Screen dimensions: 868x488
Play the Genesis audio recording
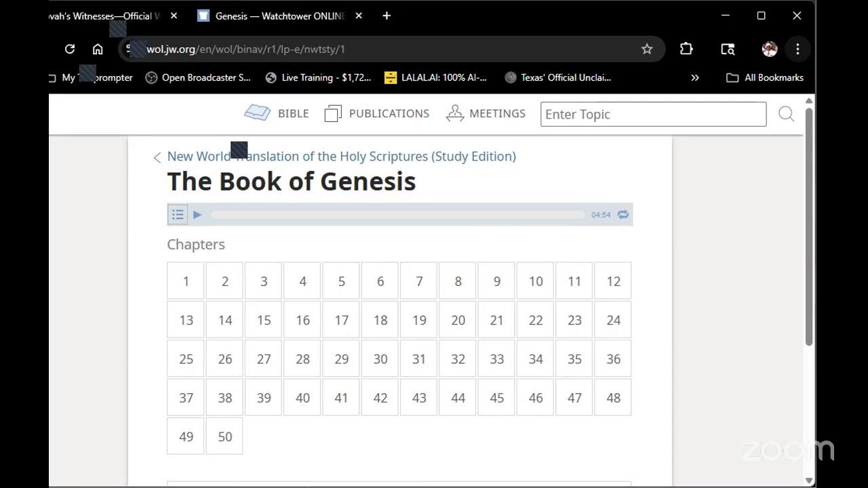point(197,215)
